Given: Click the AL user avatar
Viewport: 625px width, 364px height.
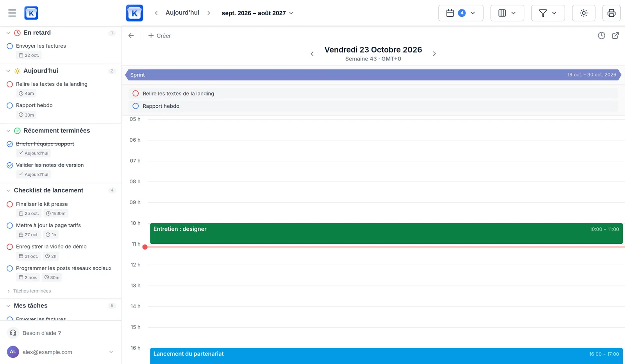Looking at the screenshot, I should tap(13, 352).
